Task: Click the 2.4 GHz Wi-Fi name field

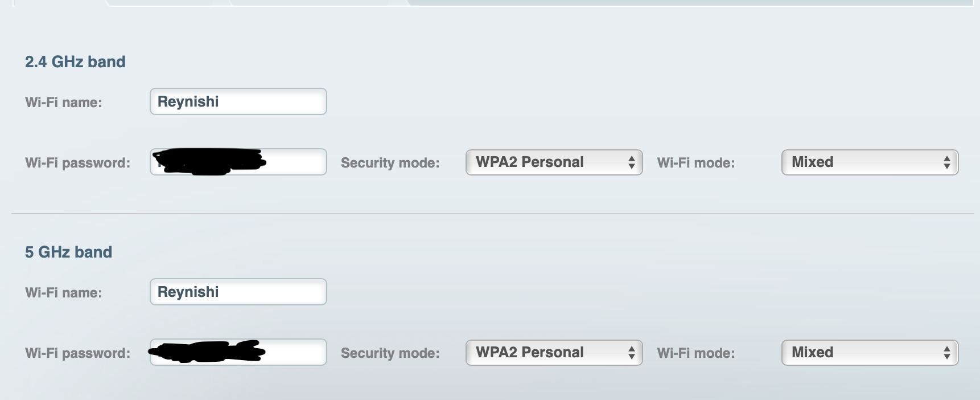Action: 238,101
